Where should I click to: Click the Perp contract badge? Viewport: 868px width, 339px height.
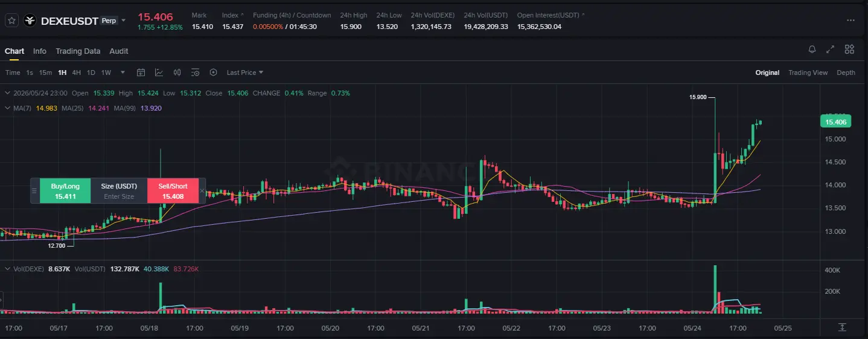pyautogui.click(x=109, y=21)
